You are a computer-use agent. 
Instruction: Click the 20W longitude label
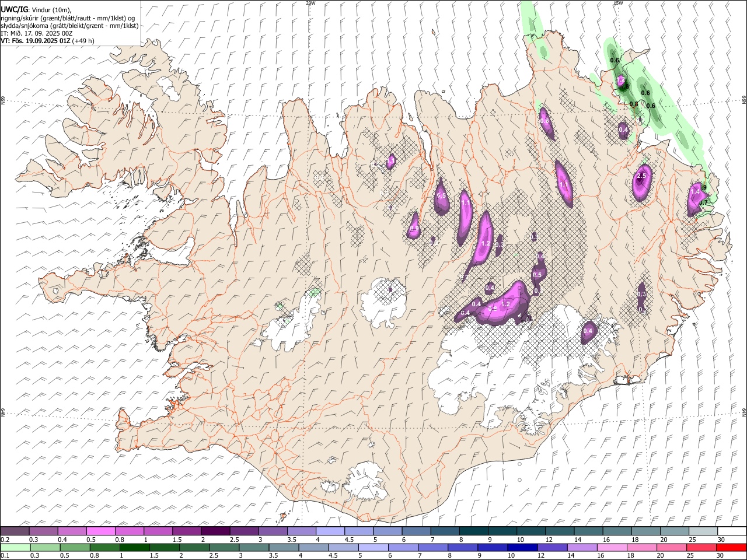point(310,3)
